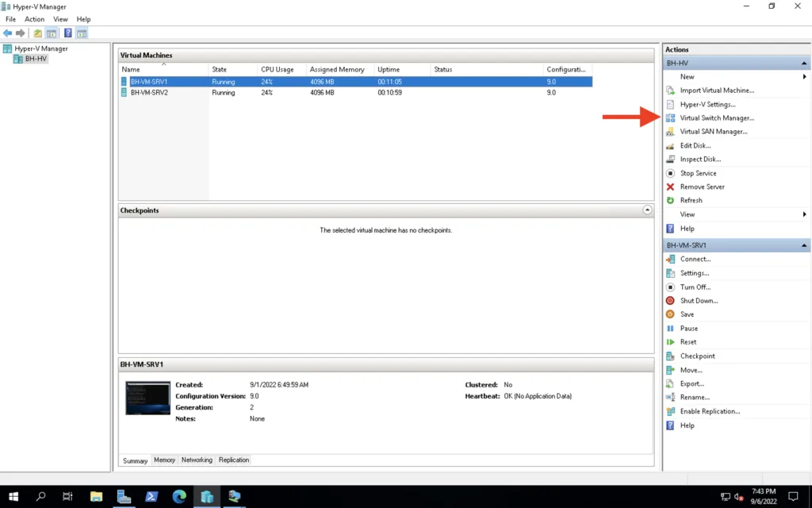Open taskbar Search
Screen dimensions: 812x508
(x=40, y=497)
